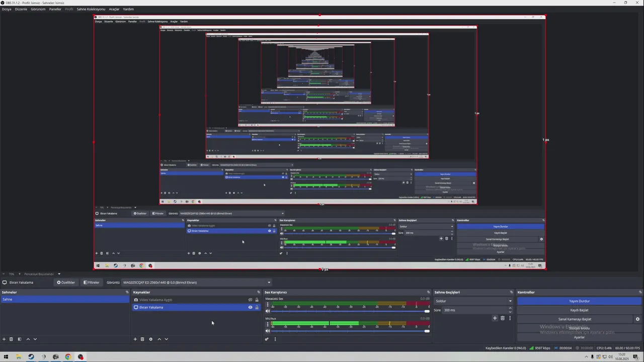Open the Sahne Koleksiyonu menu
Image resolution: width=644 pixels, height=362 pixels.
[x=91, y=9]
